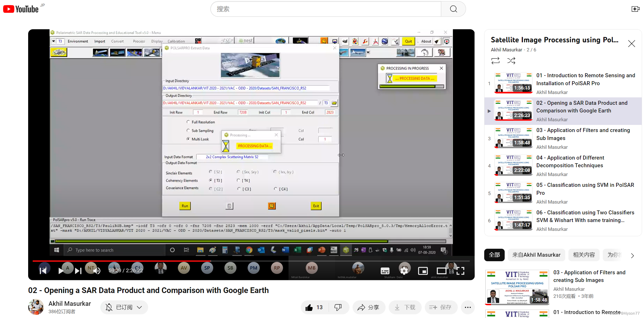Screen dimensions: 644x318
Task: Open Akhil Masurkar channel name link
Action: tap(70, 304)
